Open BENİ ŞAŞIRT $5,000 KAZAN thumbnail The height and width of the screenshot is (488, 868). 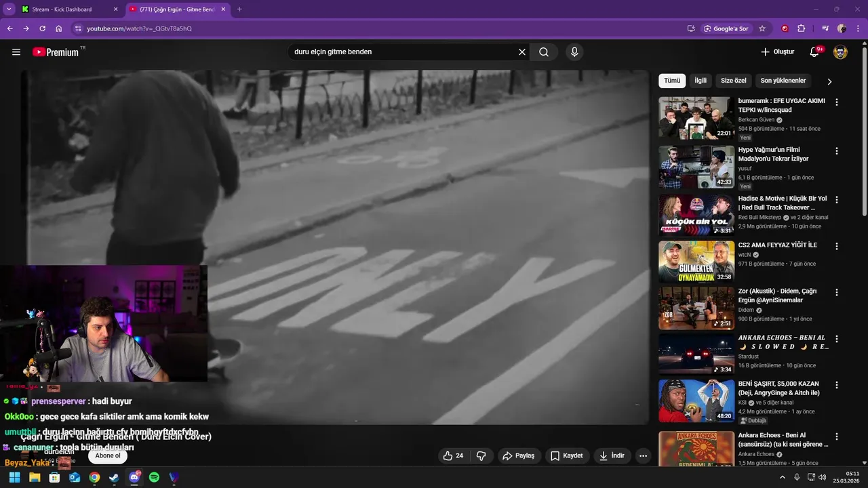click(696, 401)
